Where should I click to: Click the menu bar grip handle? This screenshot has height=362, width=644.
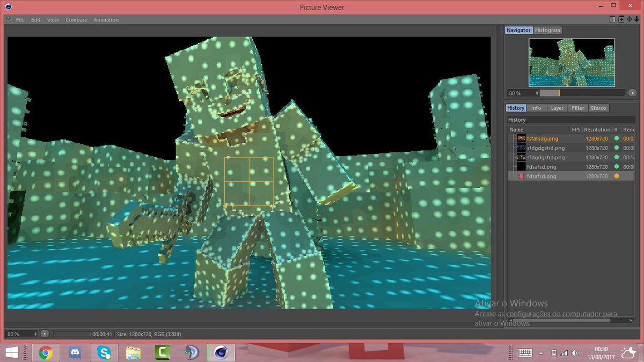(8, 20)
